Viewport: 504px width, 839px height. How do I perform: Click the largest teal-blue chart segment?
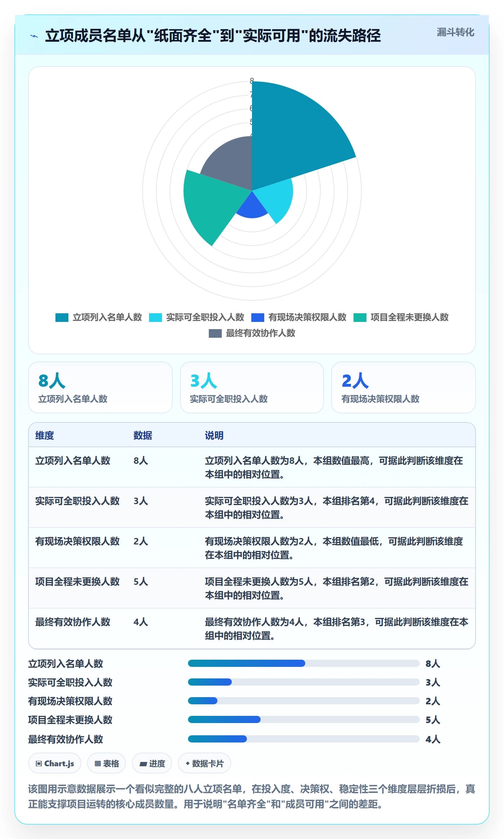(292, 137)
